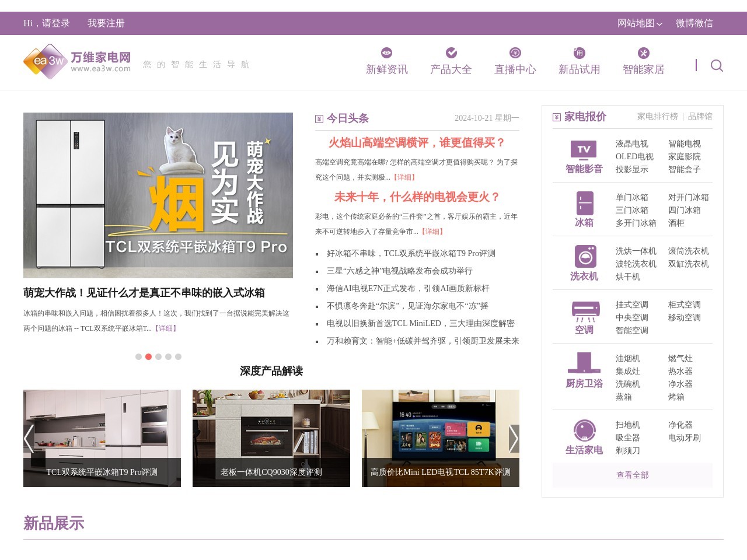Image resolution: width=747 pixels, height=560 pixels.
Task: Open search via the magnifier icon
Action: point(716,66)
